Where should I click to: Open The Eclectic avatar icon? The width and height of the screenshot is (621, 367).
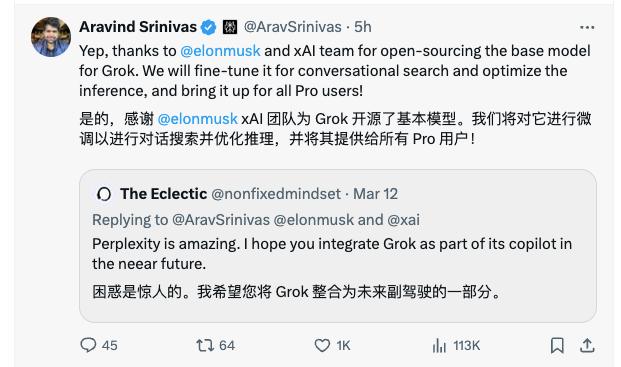tap(104, 194)
